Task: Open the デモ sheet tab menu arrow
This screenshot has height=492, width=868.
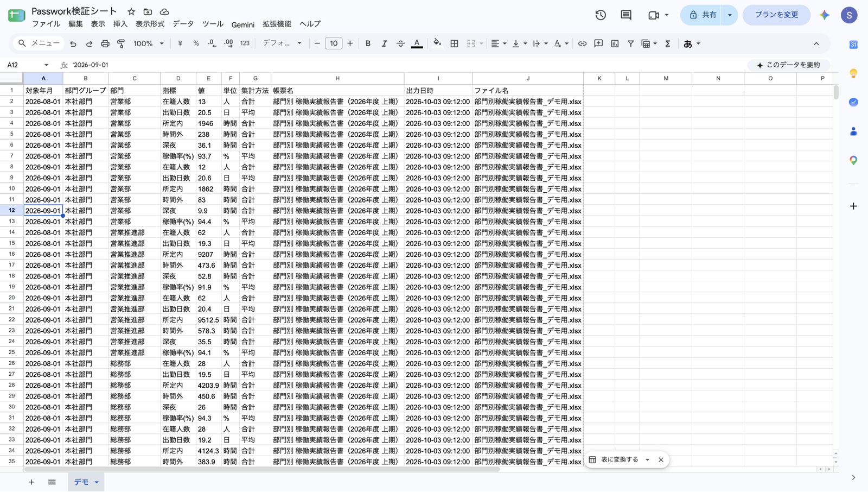Action: click(97, 482)
